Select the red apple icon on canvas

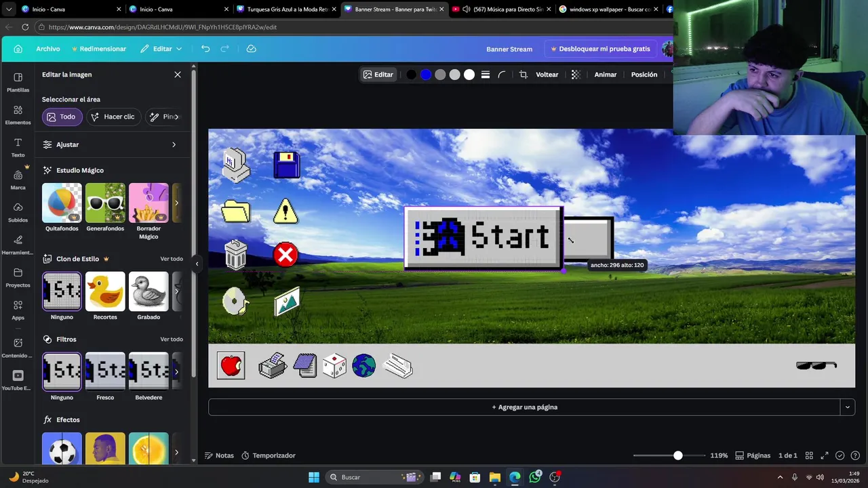tap(231, 365)
